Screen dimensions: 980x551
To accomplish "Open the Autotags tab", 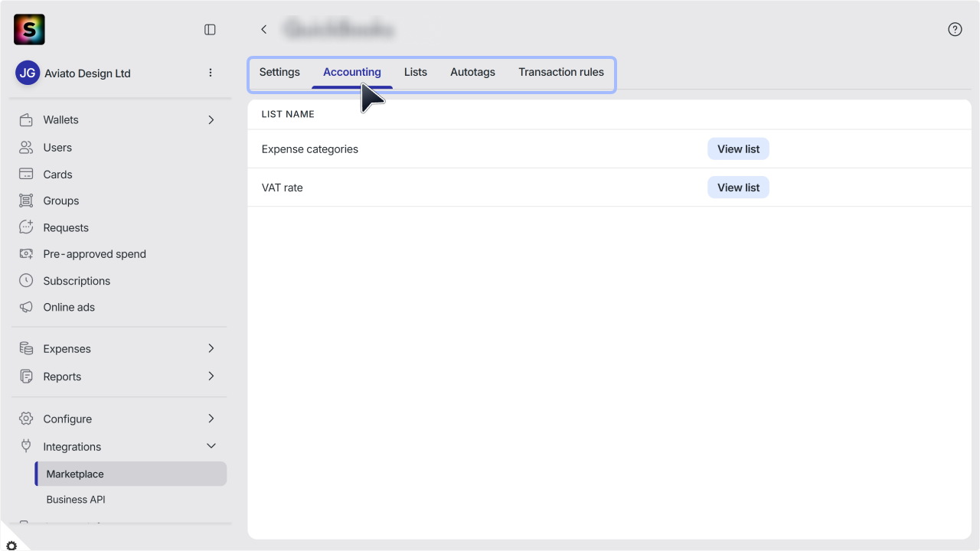I will pyautogui.click(x=472, y=72).
